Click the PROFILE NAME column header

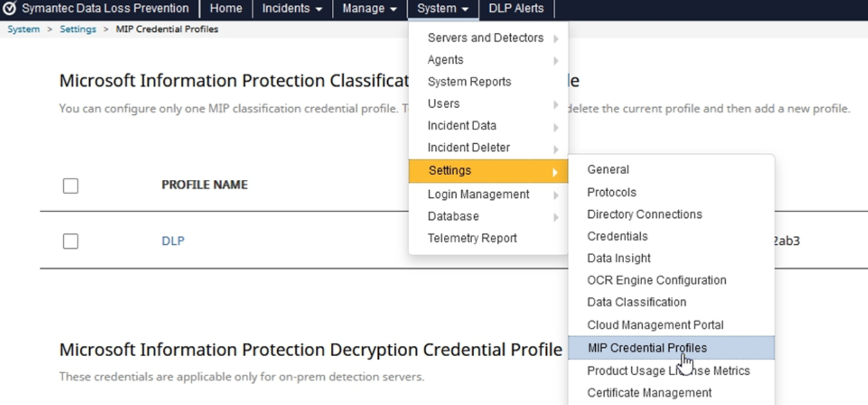coord(205,185)
